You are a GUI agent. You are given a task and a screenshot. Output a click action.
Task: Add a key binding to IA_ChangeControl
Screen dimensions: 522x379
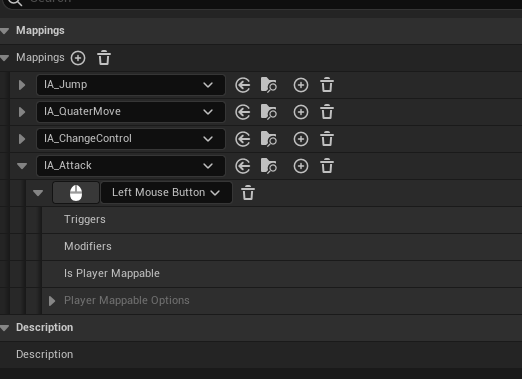tap(301, 139)
